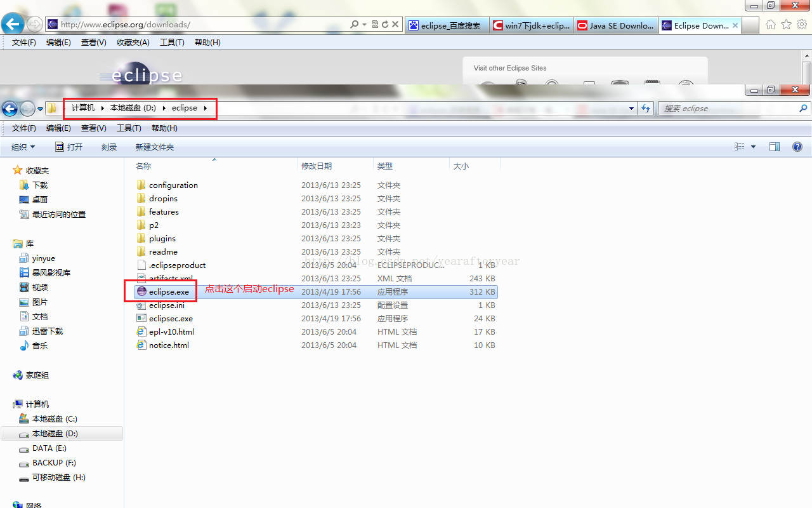Open the browser home page icon

[x=771, y=25]
